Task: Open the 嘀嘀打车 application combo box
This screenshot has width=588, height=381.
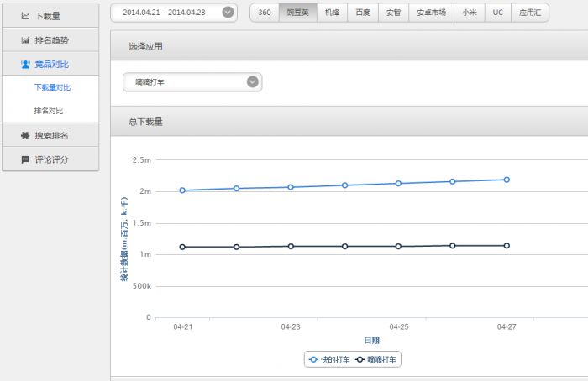Action: (192, 82)
